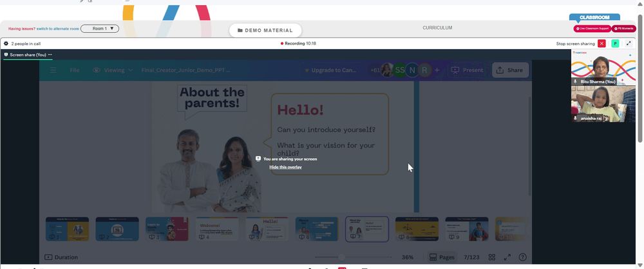Select slide thumbnail 3
The height and width of the screenshot is (269, 644).
point(167,229)
